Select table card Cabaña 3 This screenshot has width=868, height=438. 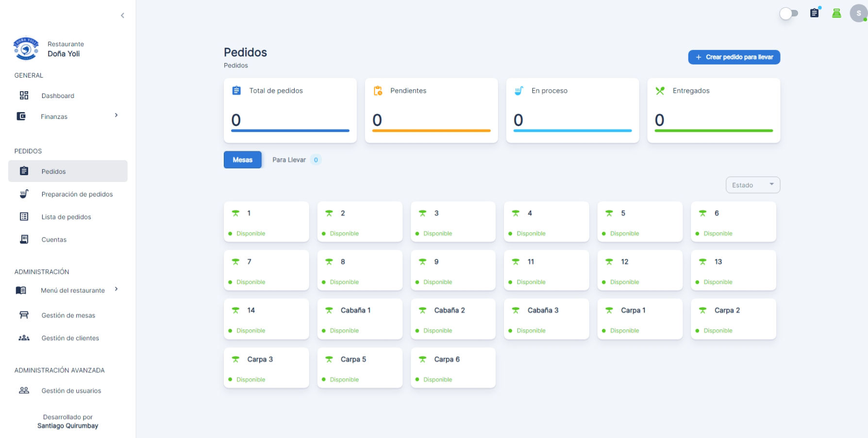pyautogui.click(x=547, y=319)
